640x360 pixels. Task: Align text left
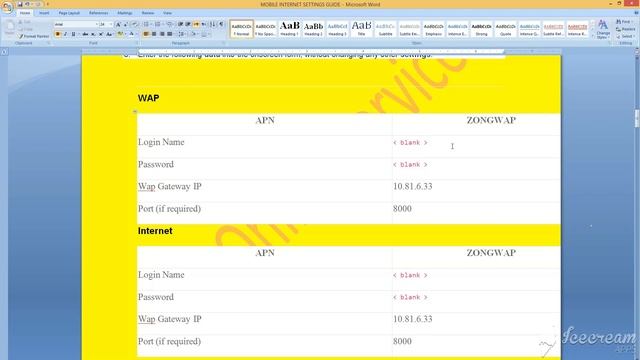(146, 34)
